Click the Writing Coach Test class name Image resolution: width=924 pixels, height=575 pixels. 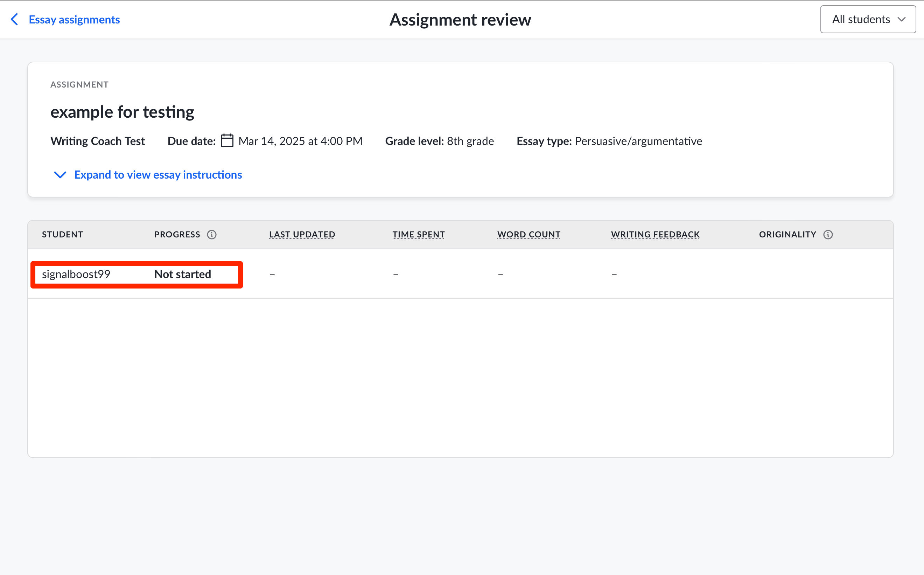point(98,141)
